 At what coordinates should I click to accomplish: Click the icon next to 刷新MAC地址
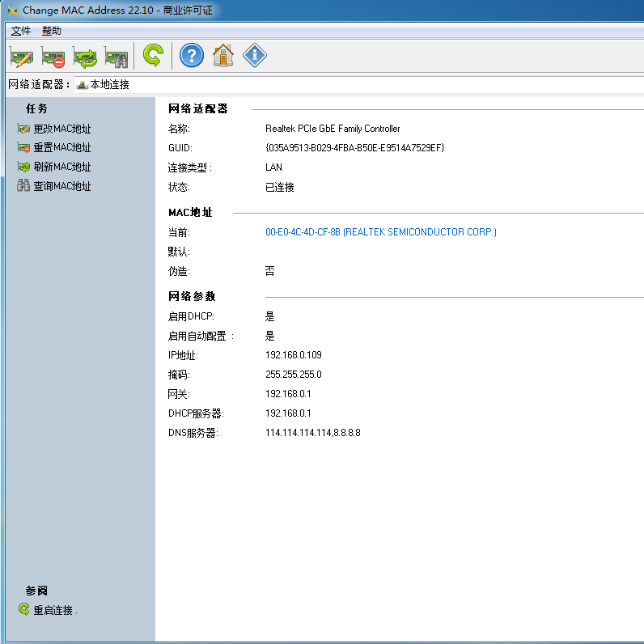23,167
